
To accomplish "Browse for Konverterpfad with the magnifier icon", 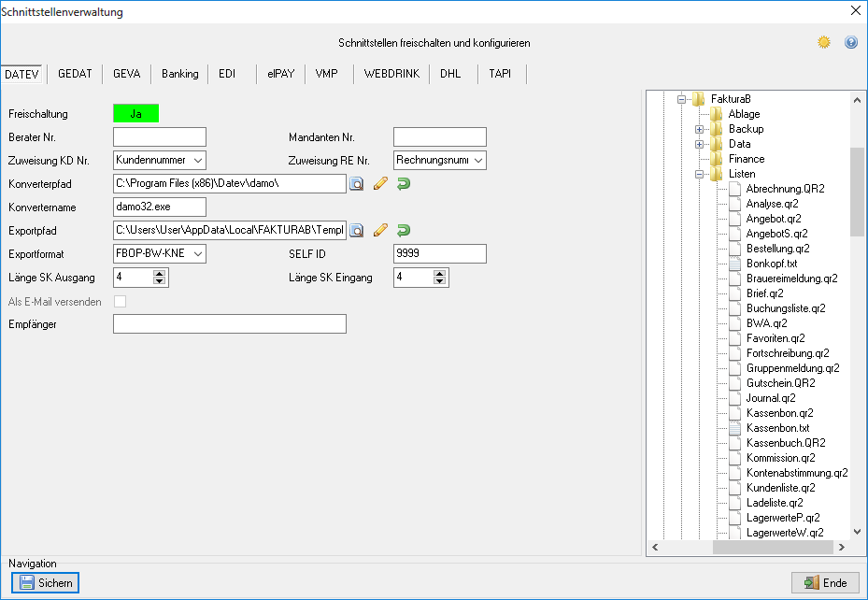I will tap(357, 184).
